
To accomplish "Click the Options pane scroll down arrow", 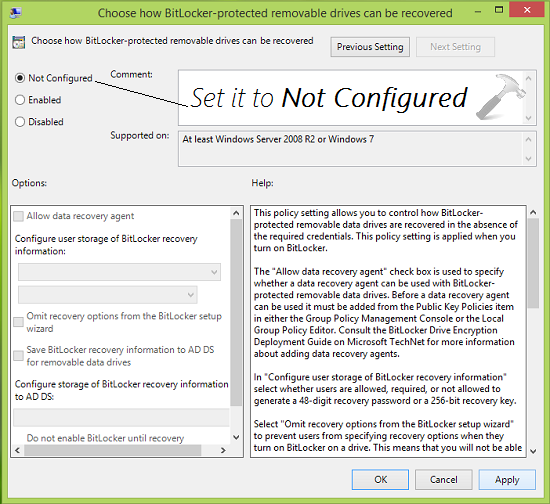I will (236, 437).
